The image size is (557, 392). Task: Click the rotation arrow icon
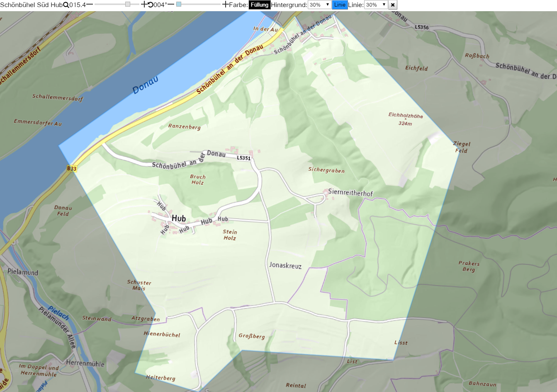(x=150, y=5)
